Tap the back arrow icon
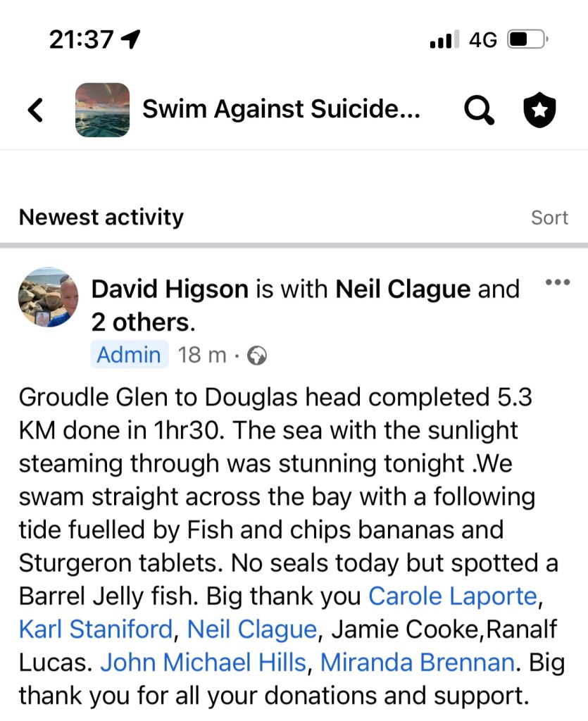 (35, 110)
